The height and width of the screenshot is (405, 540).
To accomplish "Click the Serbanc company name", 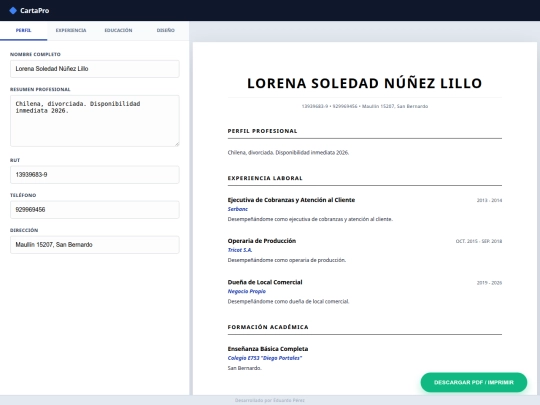I will coord(237,209).
